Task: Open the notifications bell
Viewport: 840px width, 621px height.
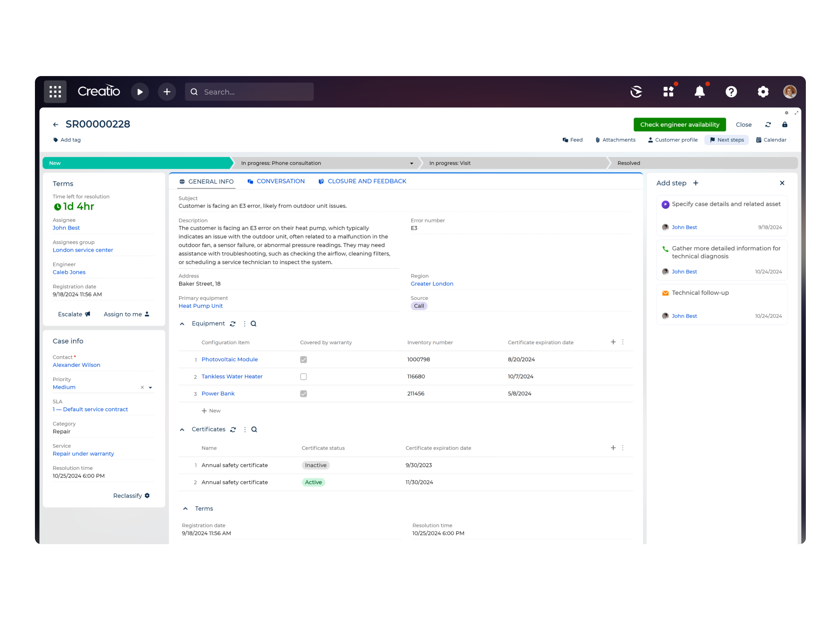Action: (700, 92)
